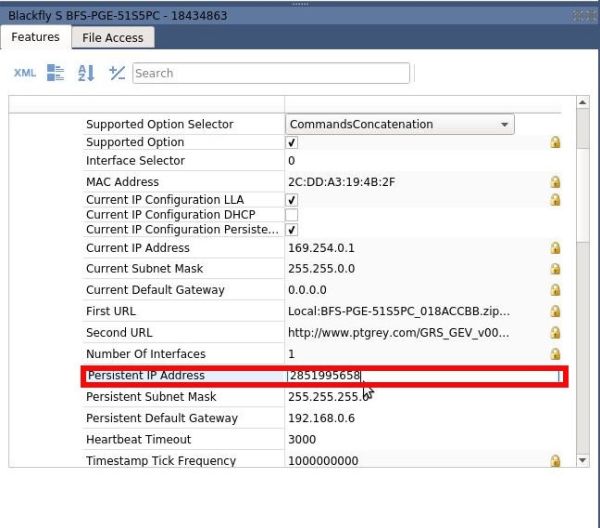Click the Persistent Subnet Mask value
The width and height of the screenshot is (600, 528).
click(x=328, y=397)
